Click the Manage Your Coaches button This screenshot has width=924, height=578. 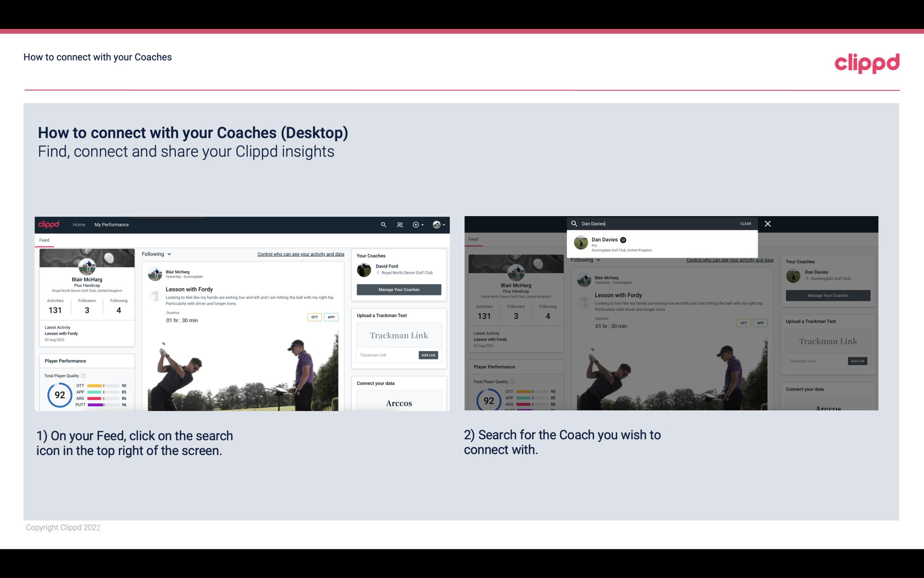(x=398, y=289)
